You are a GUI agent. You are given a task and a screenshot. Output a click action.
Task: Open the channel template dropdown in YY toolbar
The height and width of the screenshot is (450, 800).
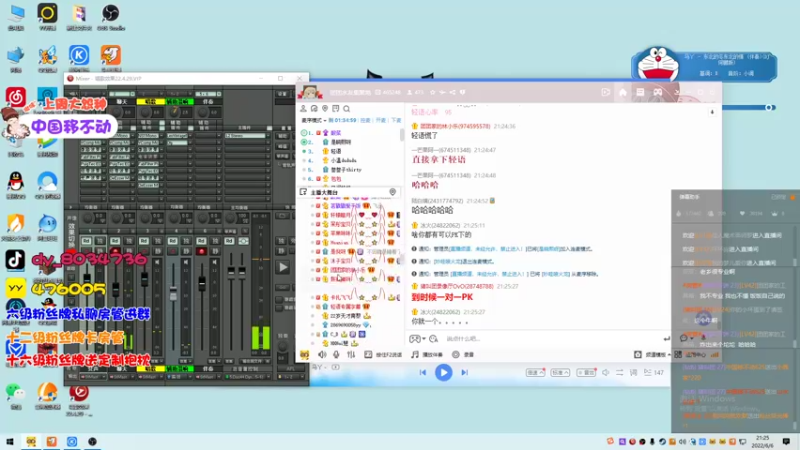coord(657,354)
